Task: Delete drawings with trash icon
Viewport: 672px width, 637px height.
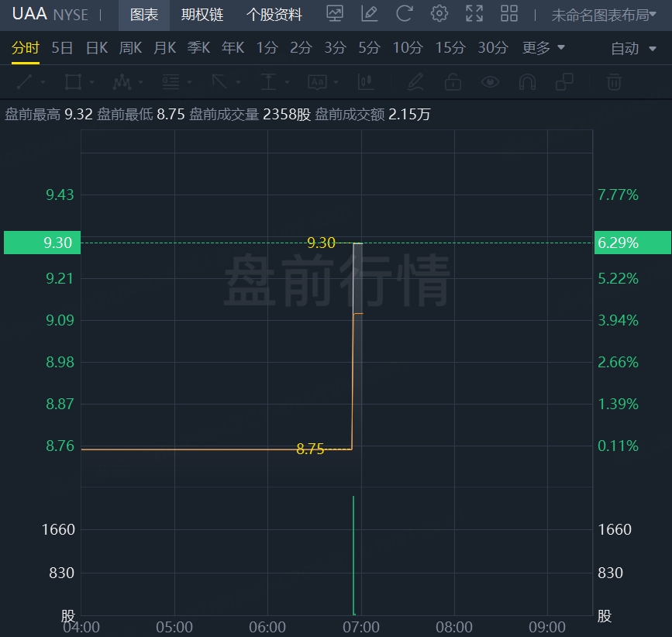Action: pyautogui.click(x=614, y=82)
